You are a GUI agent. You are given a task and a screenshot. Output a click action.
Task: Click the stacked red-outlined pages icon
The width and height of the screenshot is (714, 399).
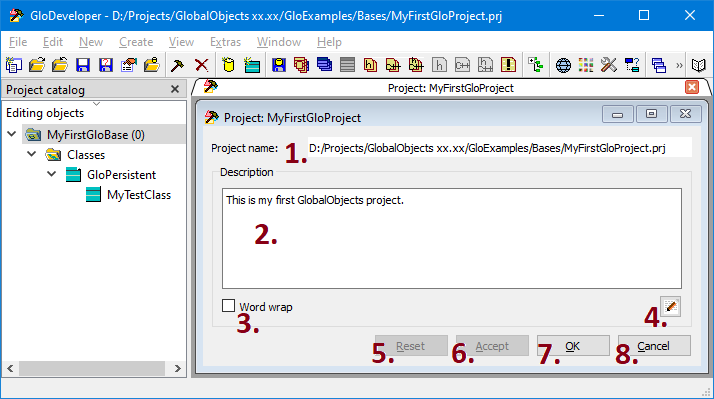[301, 65]
